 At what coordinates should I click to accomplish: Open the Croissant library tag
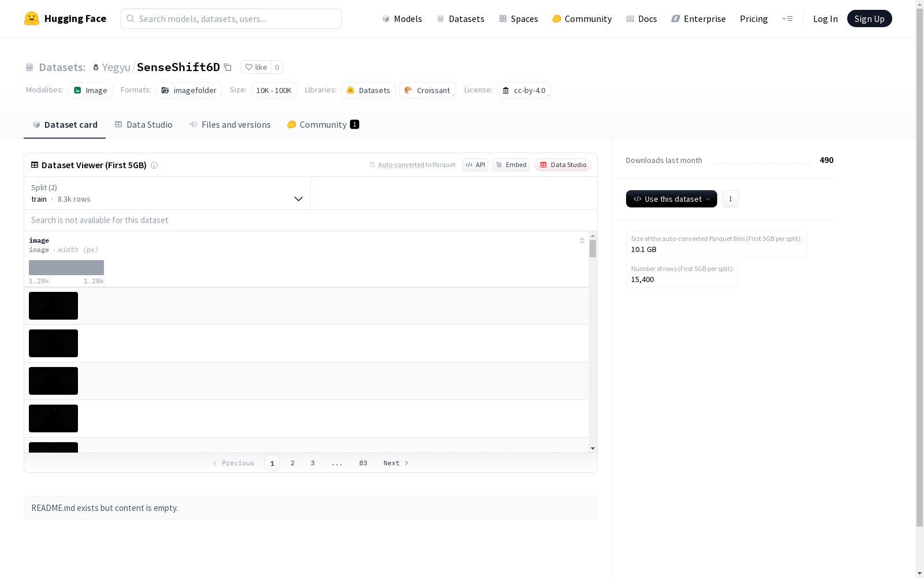coord(427,90)
